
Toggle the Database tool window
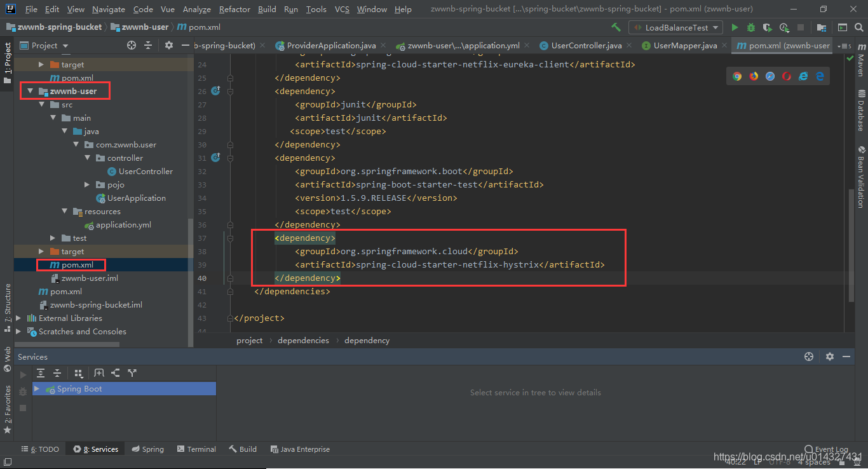(861, 110)
